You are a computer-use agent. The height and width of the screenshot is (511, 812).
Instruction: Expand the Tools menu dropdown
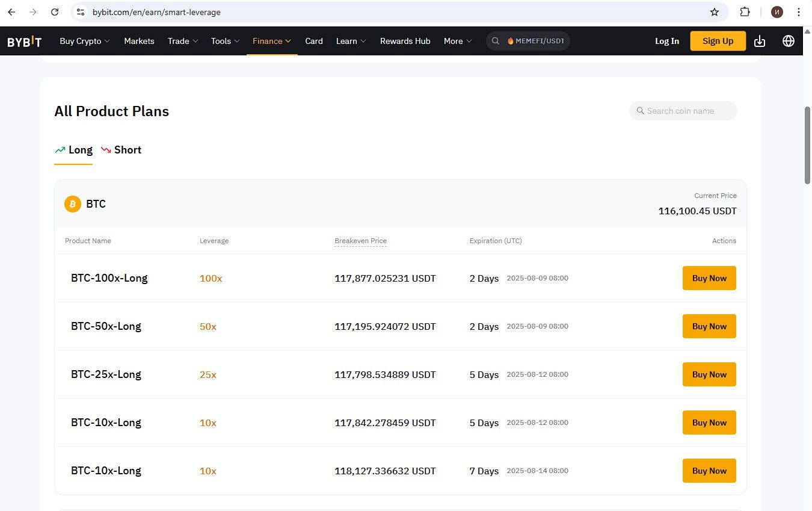tap(226, 41)
